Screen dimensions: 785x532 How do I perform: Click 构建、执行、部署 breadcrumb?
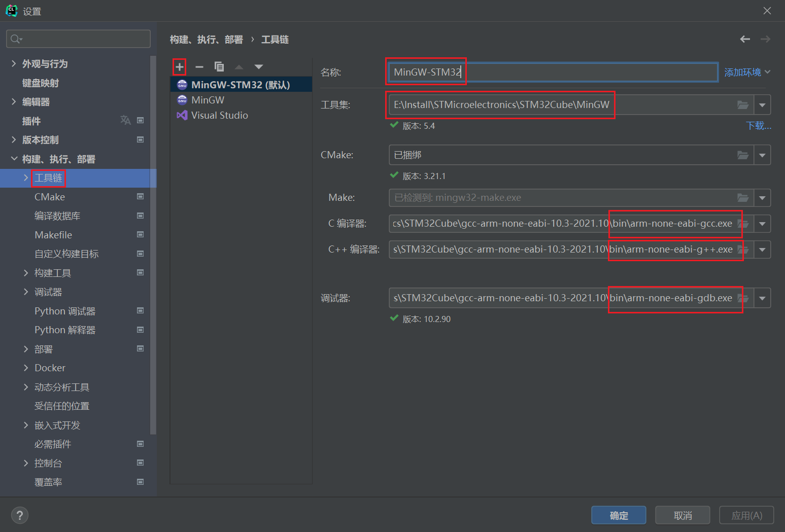click(x=206, y=40)
